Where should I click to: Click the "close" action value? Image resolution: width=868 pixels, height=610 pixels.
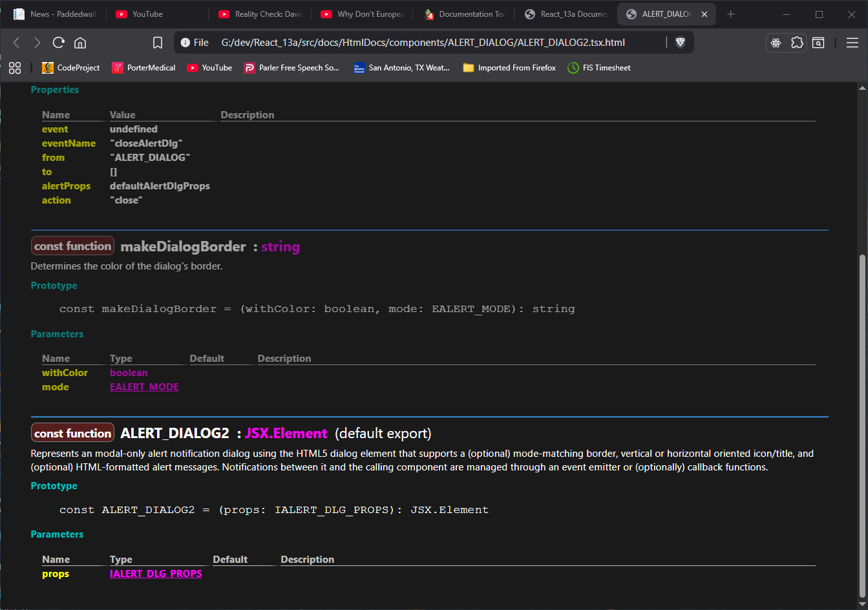(126, 200)
